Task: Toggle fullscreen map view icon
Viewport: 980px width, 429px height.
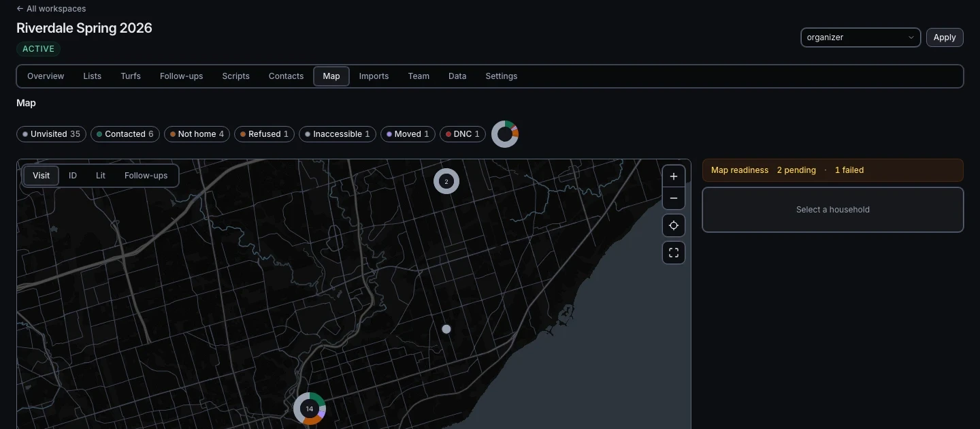Action: point(674,253)
